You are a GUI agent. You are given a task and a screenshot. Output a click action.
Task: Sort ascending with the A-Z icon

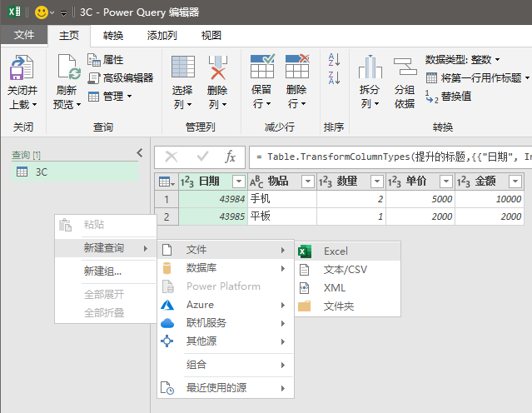click(334, 60)
